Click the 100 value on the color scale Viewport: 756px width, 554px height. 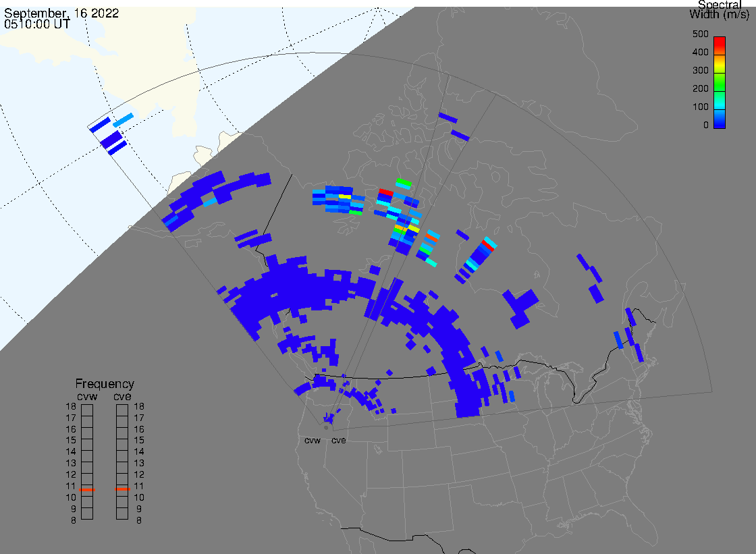(700, 107)
